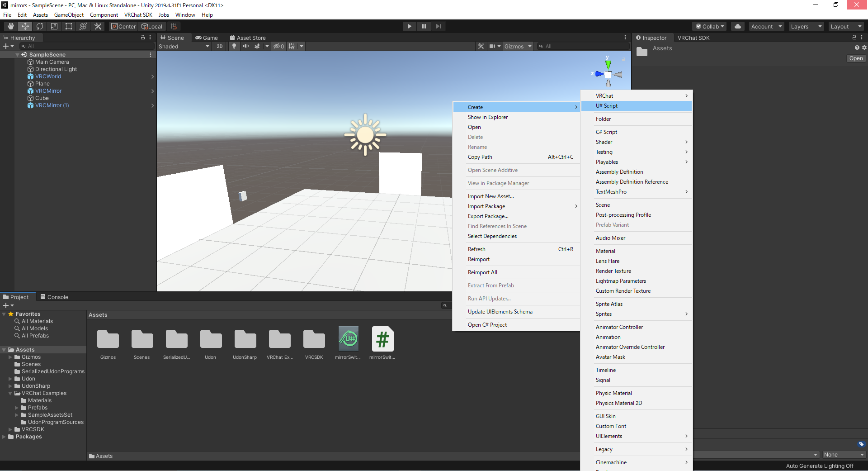Open the Layout dropdown

846,26
